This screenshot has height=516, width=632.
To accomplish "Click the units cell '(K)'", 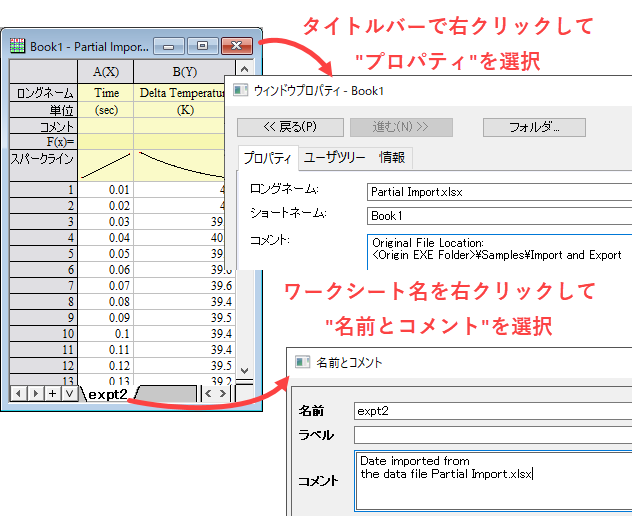I will (x=179, y=110).
